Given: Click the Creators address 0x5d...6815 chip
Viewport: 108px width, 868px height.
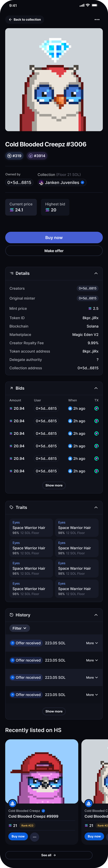Looking at the screenshot, I should point(87,288).
